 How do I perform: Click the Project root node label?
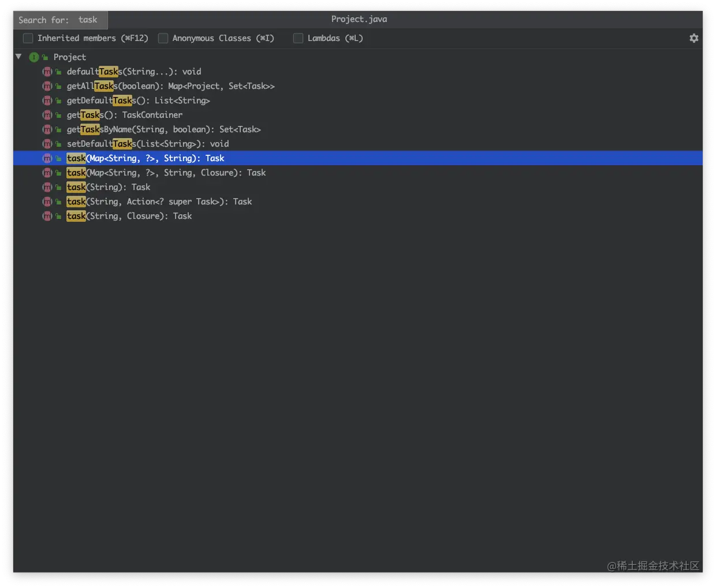(x=69, y=57)
